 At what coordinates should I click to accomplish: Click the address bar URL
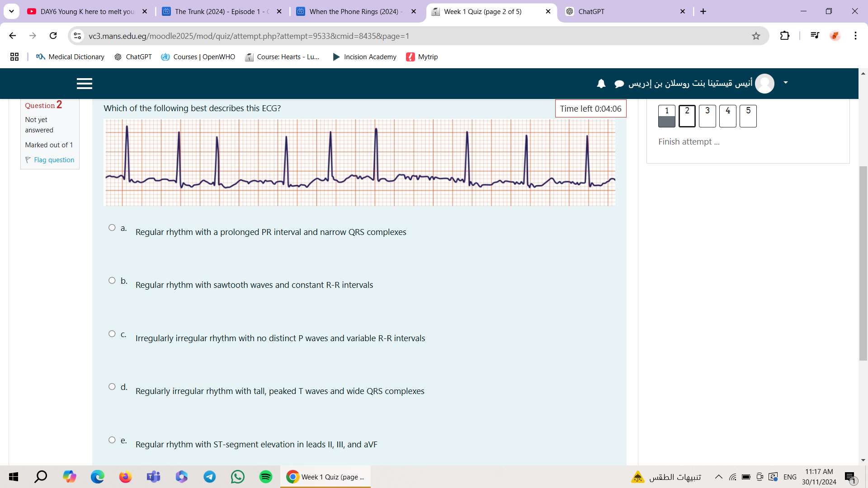(249, 36)
